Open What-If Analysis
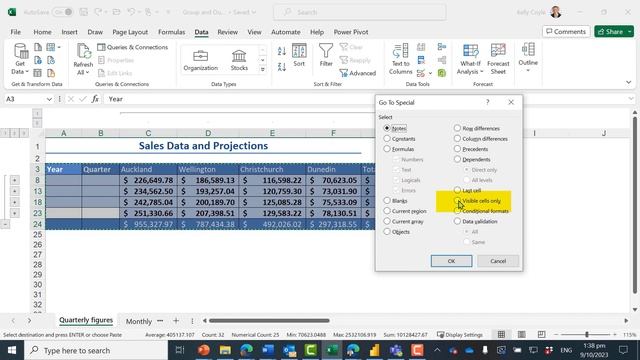640x360 pixels. pyautogui.click(x=470, y=59)
